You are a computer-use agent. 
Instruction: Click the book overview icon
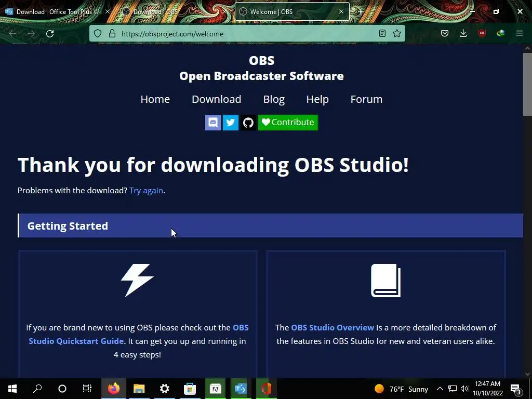click(386, 280)
